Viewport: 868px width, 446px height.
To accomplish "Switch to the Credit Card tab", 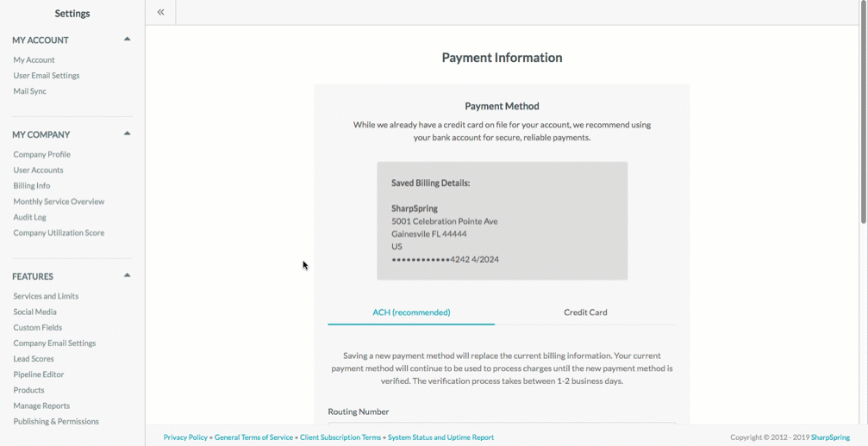I will click(x=585, y=313).
